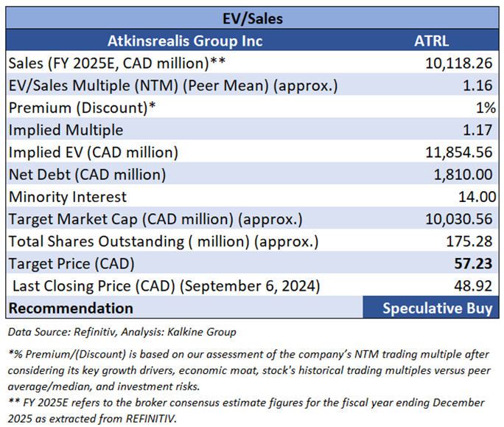
Task: Select the Minority Interest label
Action: (68, 197)
